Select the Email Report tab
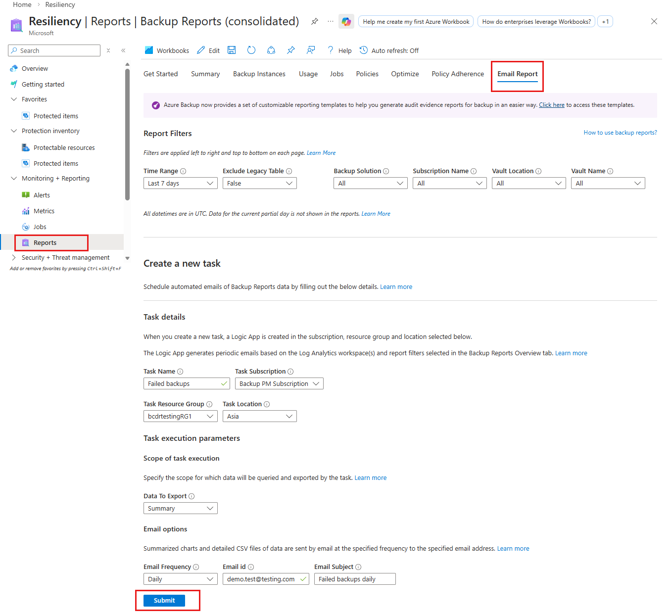 tap(518, 74)
